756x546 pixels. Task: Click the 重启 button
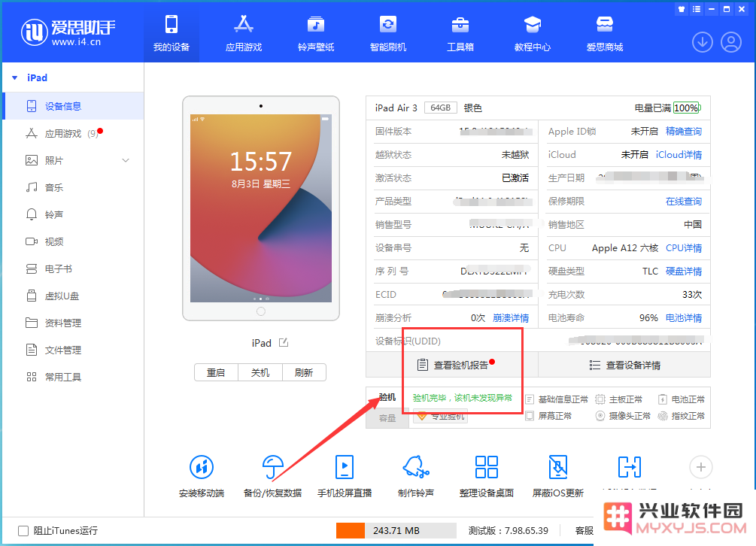(216, 372)
